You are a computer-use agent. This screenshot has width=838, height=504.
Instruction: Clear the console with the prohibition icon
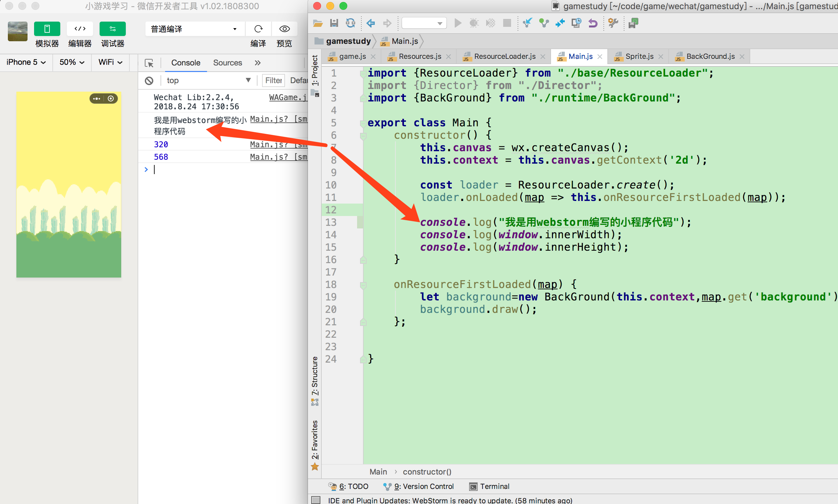[x=149, y=81]
